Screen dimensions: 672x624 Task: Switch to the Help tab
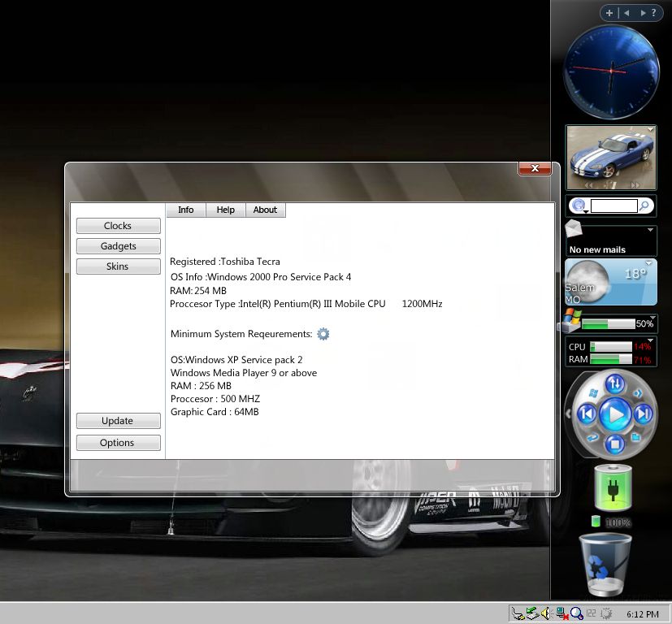[226, 210]
